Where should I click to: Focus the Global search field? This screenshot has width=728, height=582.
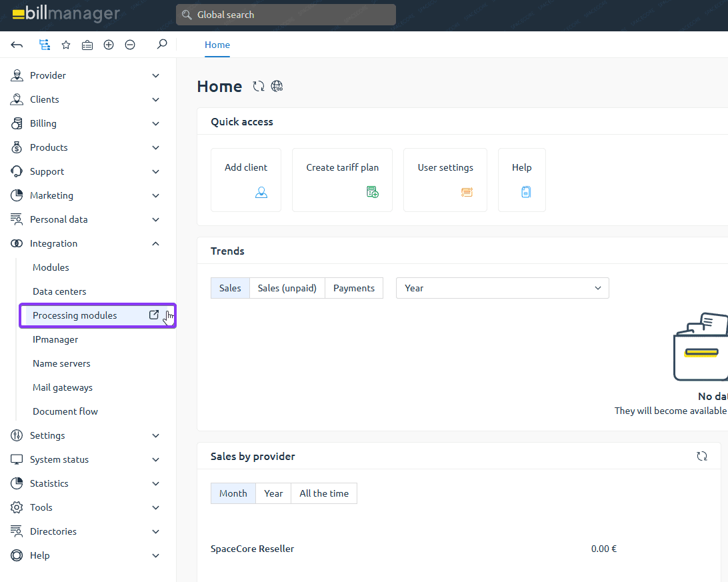pos(286,15)
